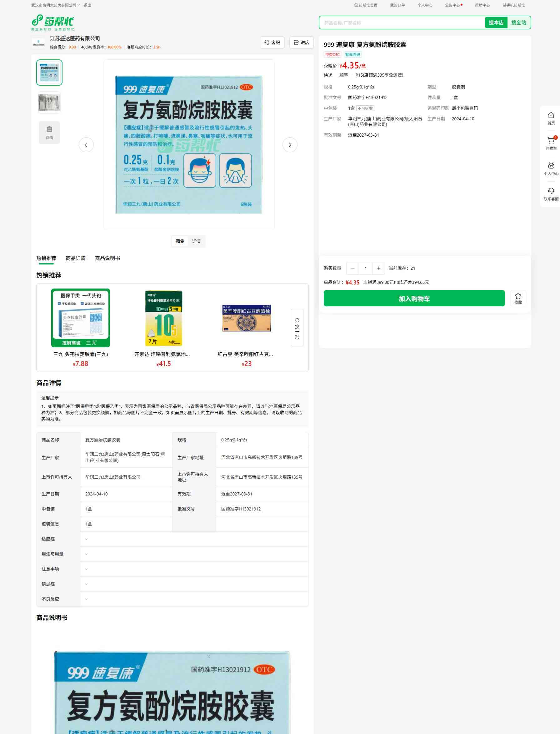Screen dimensions: 560x734
Task: Show previous product image with left arrow
Action: click(86, 145)
